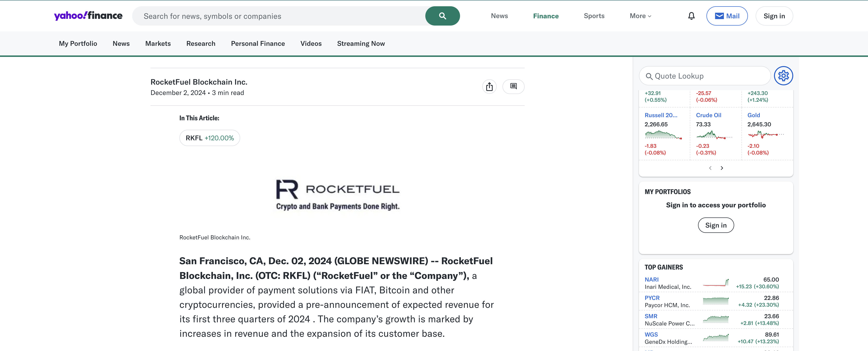
Task: Expand the More menu
Action: click(x=640, y=16)
